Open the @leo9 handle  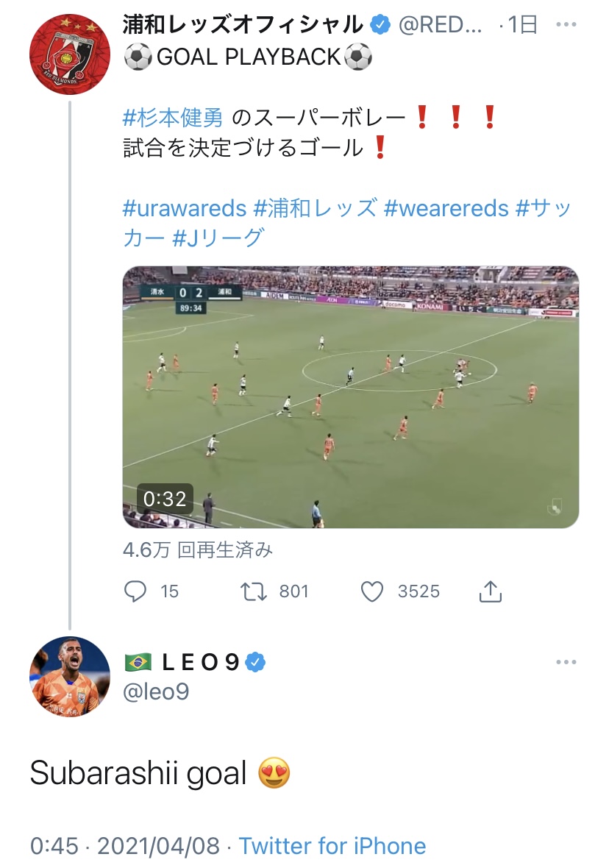click(156, 691)
